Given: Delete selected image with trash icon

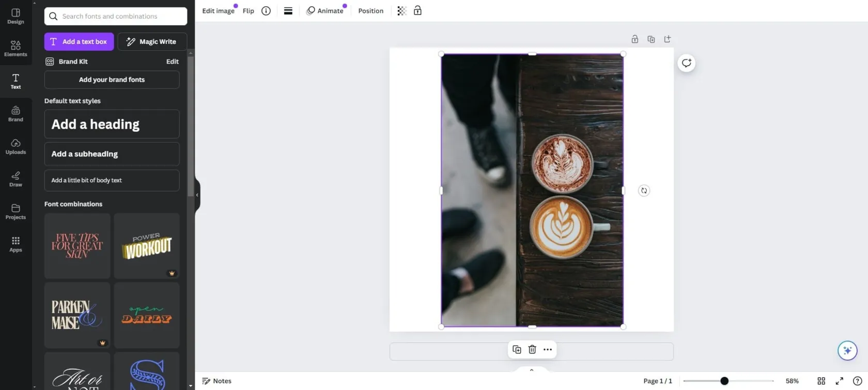Looking at the screenshot, I should pos(532,350).
